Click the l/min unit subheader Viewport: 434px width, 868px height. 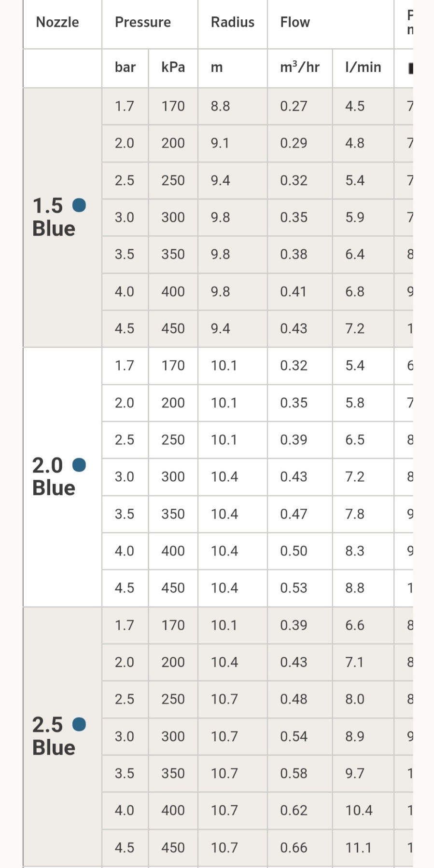363,67
